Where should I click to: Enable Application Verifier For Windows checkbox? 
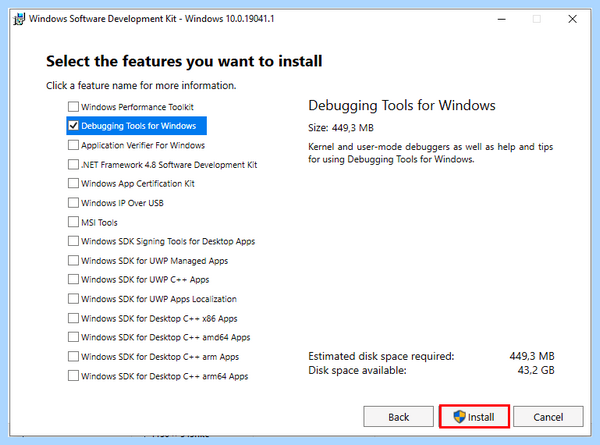coord(73,145)
